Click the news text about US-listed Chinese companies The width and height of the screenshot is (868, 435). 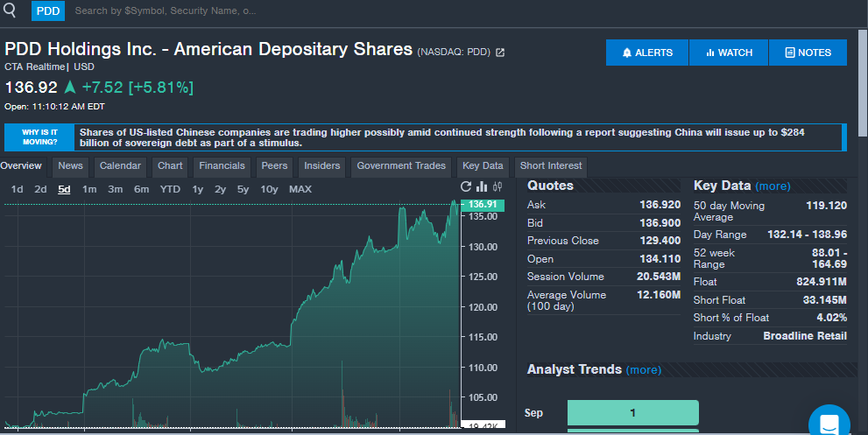point(441,137)
